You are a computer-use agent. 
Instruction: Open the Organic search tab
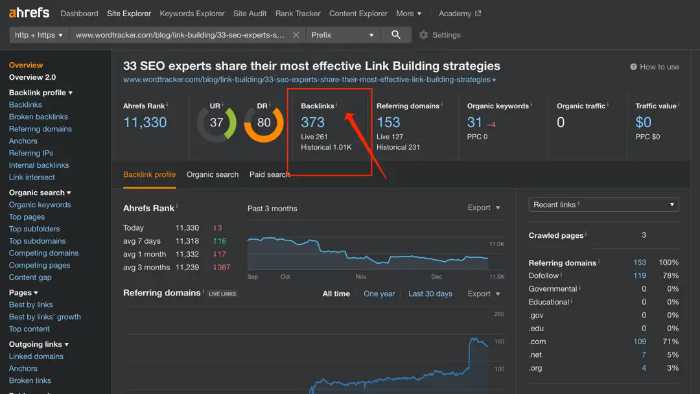(212, 174)
